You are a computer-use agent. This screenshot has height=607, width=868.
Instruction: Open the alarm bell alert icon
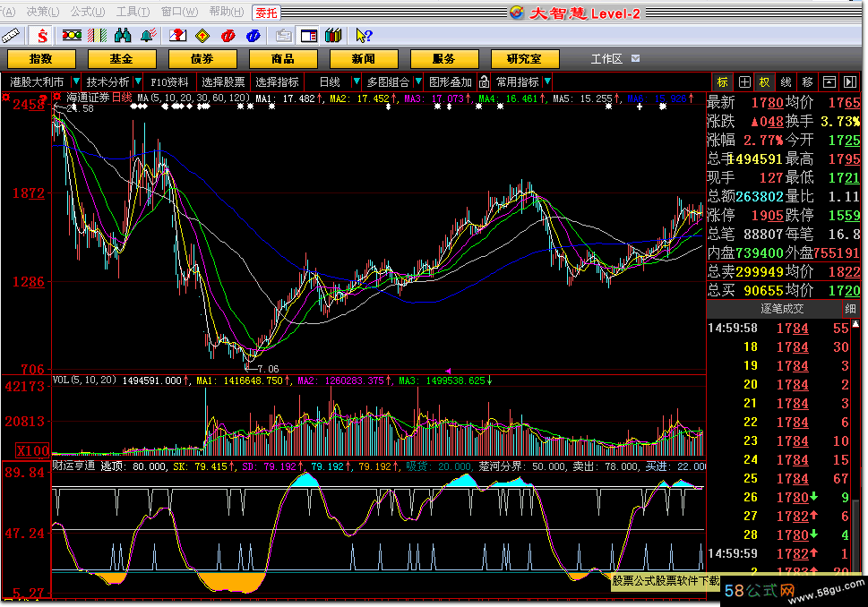tap(149, 36)
